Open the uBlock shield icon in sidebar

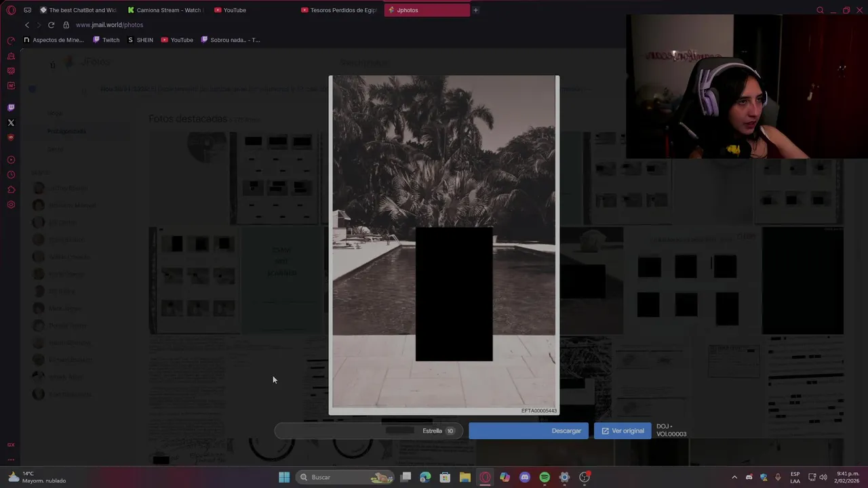point(11,138)
